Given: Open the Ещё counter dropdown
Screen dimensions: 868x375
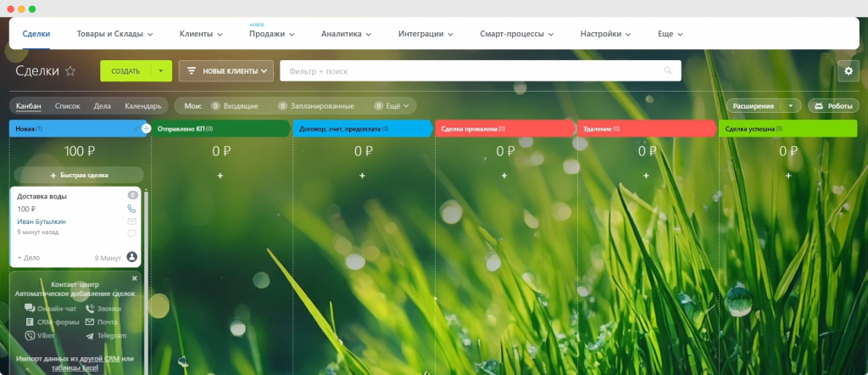Looking at the screenshot, I should [392, 106].
